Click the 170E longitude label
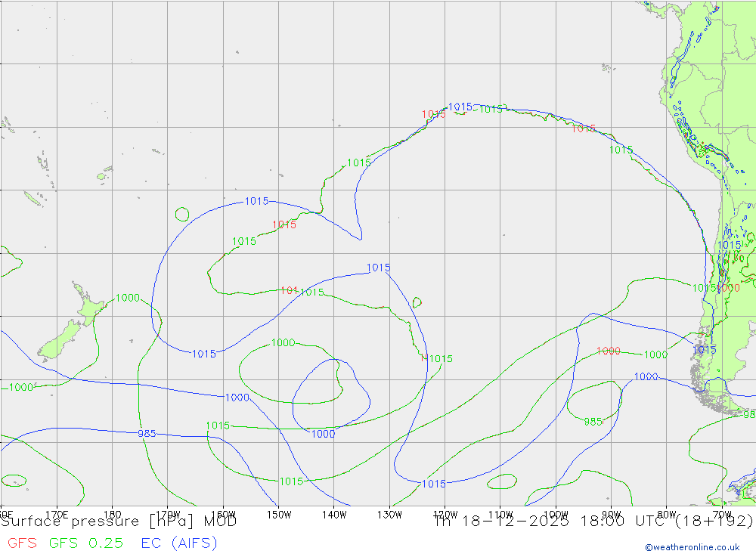Image resolution: width=756 pixels, height=554 pixels. coord(57,515)
